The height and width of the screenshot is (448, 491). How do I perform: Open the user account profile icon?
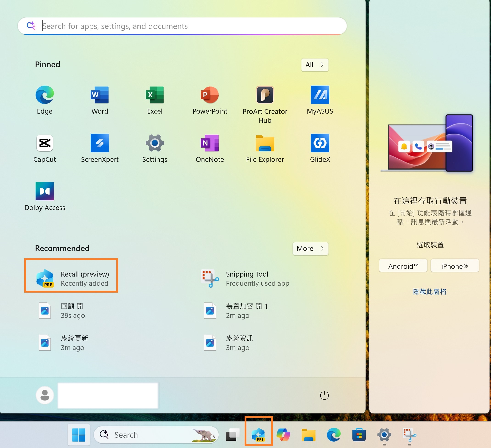click(x=45, y=395)
